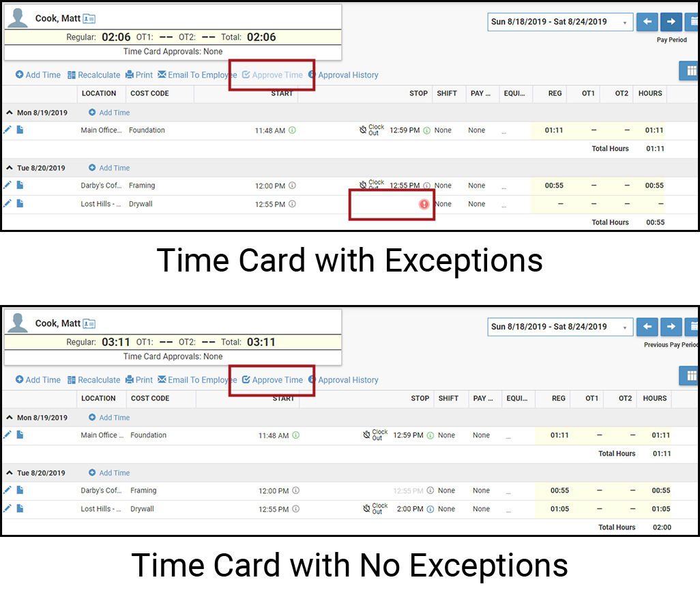Open pay period dropdown in bottom card
The height and width of the screenshot is (612, 700).
tap(560, 327)
